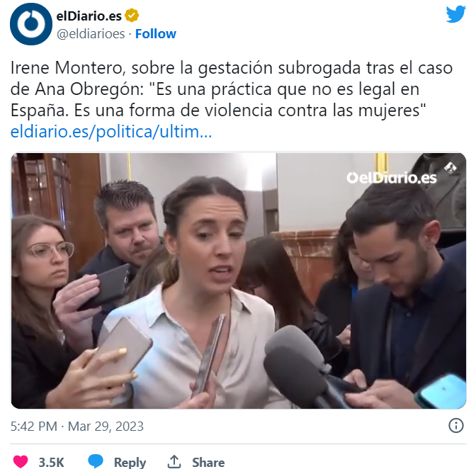Screen dimensions: 476x474
Task: Click the elDiario.es display name
Action: (x=89, y=16)
